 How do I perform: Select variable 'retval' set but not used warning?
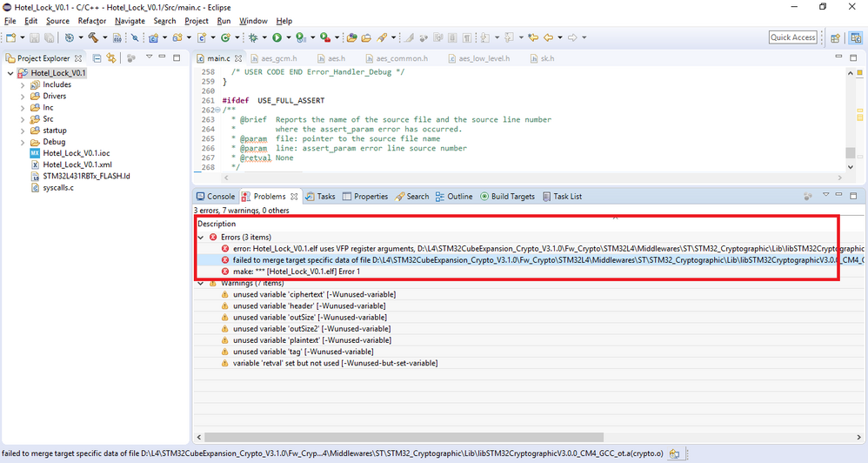[335, 363]
